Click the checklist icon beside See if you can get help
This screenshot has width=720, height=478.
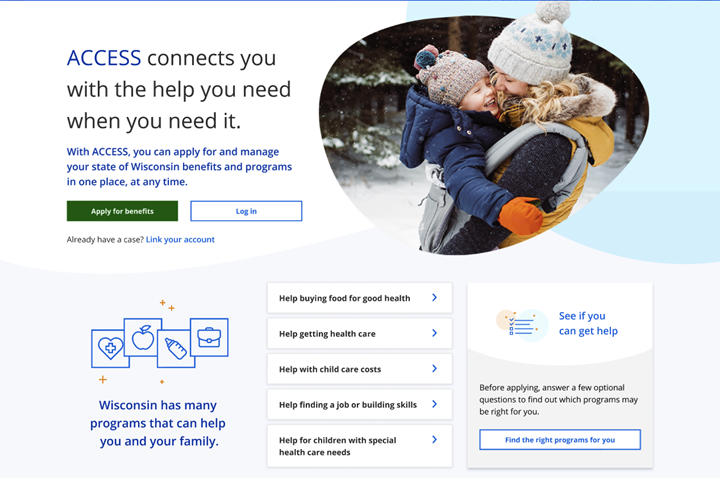point(523,325)
